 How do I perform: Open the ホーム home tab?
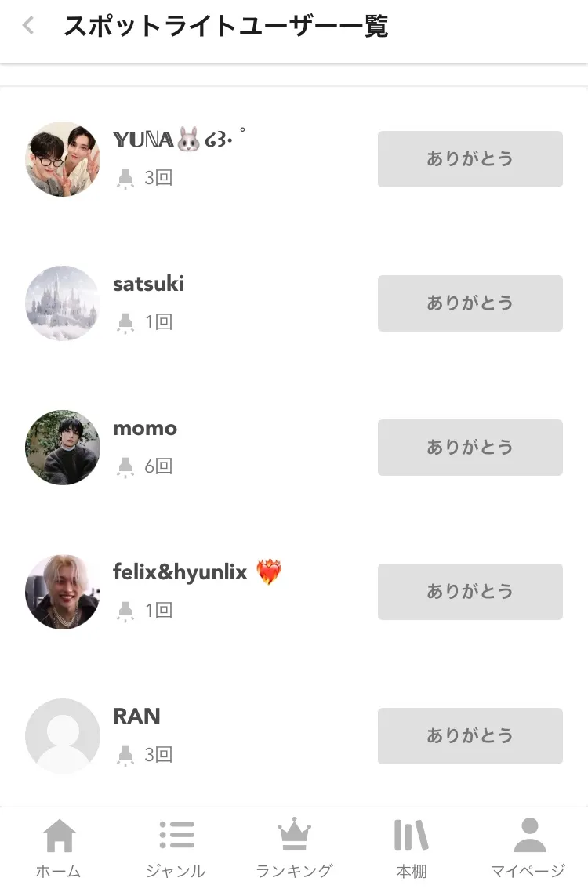click(59, 847)
